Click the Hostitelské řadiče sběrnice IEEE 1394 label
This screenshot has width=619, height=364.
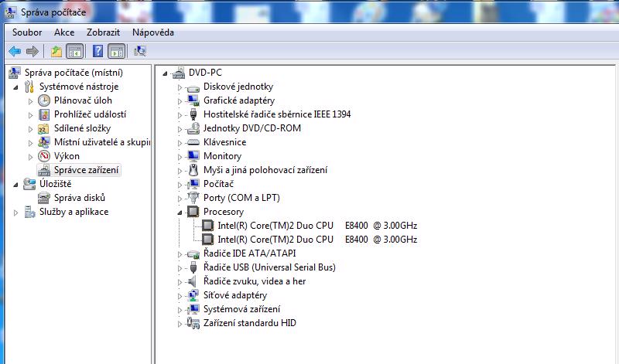coord(277,114)
